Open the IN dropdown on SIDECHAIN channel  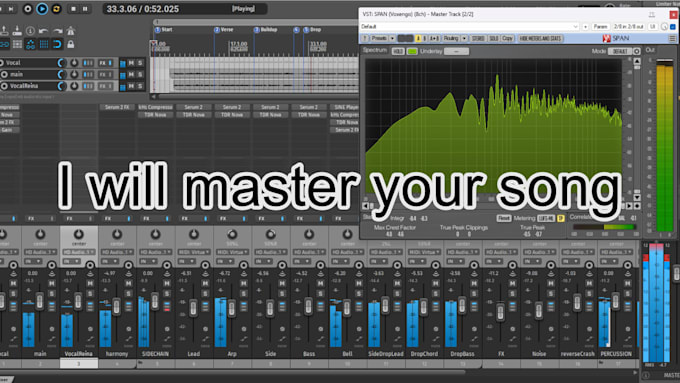[x=147, y=262]
